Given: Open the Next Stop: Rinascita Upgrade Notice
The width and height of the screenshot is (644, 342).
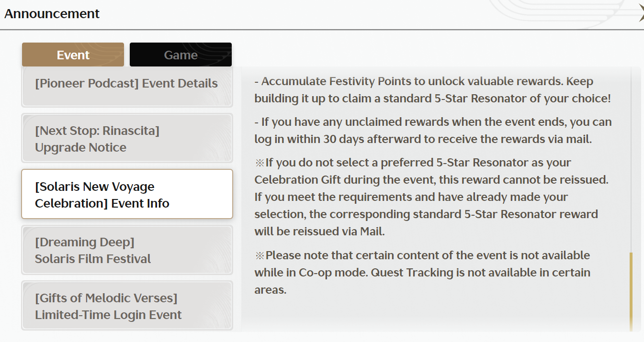Looking at the screenshot, I should coord(127,138).
